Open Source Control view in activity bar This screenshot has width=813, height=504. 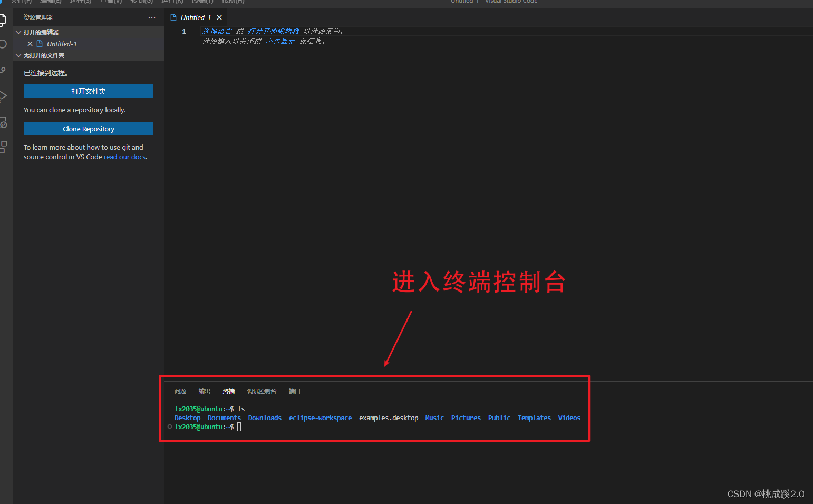3,70
